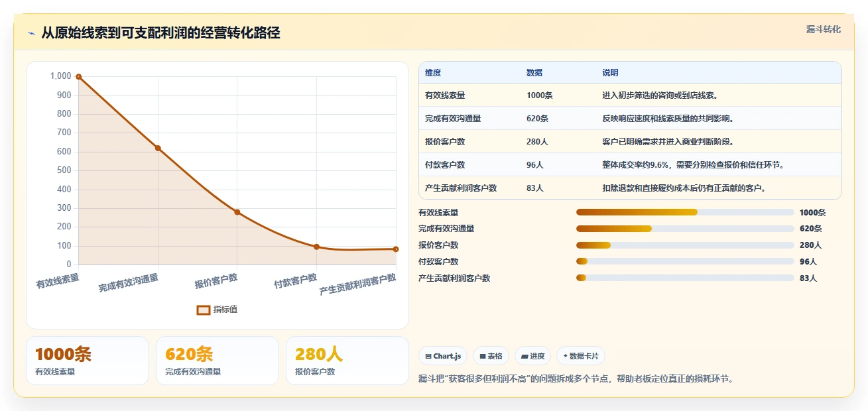868x411 pixels.
Task: Click the 付款客户数 progress bar
Action: 685,262
